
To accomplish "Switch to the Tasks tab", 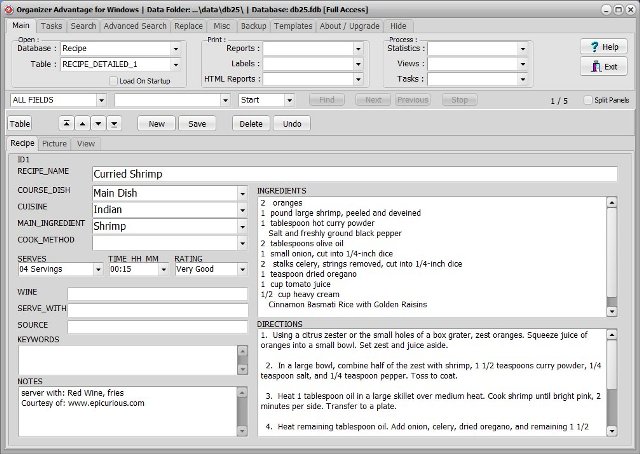I will (51, 26).
